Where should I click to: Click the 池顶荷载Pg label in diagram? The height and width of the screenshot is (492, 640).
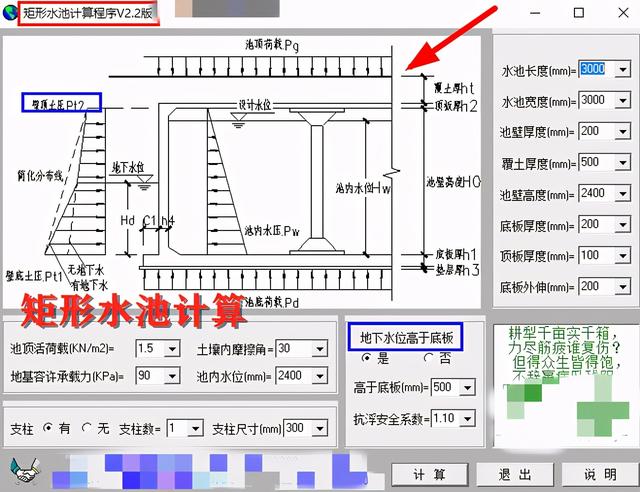tap(272, 45)
